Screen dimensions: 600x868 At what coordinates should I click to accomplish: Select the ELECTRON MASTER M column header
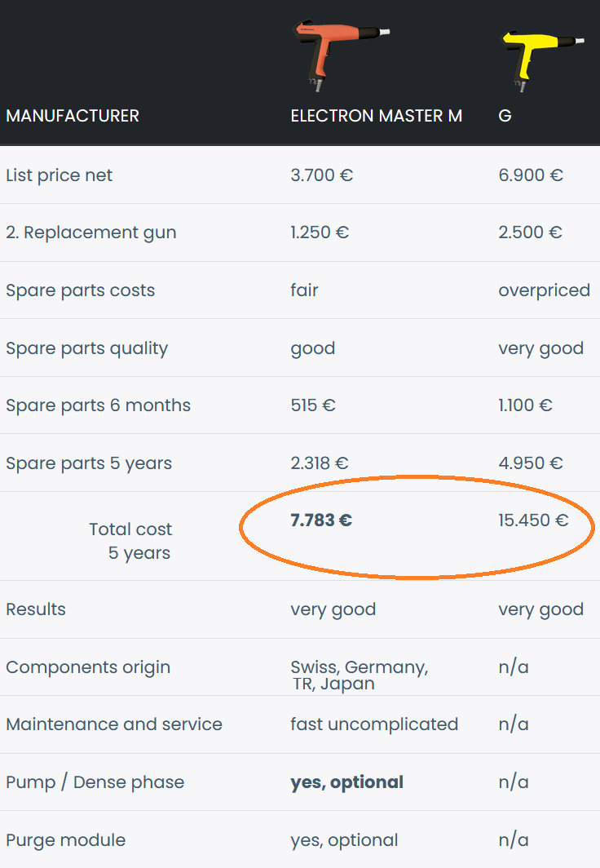coord(376,116)
